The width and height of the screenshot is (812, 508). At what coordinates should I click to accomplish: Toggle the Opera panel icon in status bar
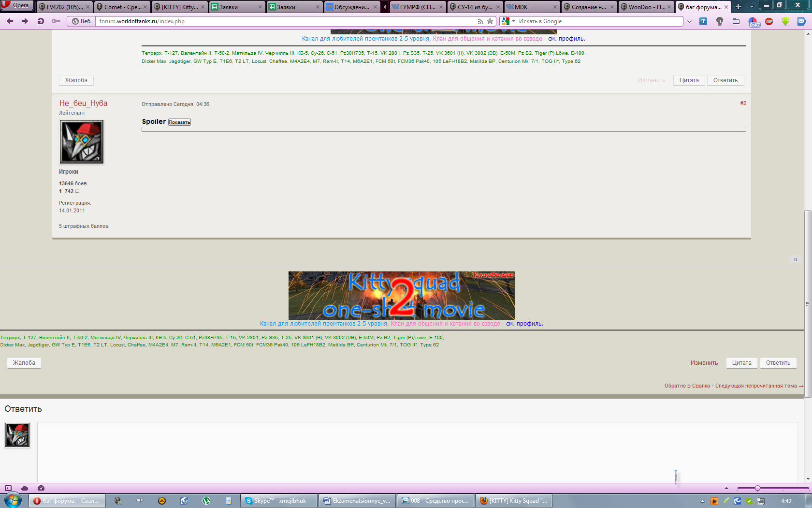[8, 488]
